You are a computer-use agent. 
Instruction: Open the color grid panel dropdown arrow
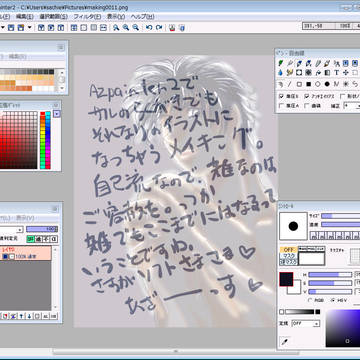(x=57, y=114)
